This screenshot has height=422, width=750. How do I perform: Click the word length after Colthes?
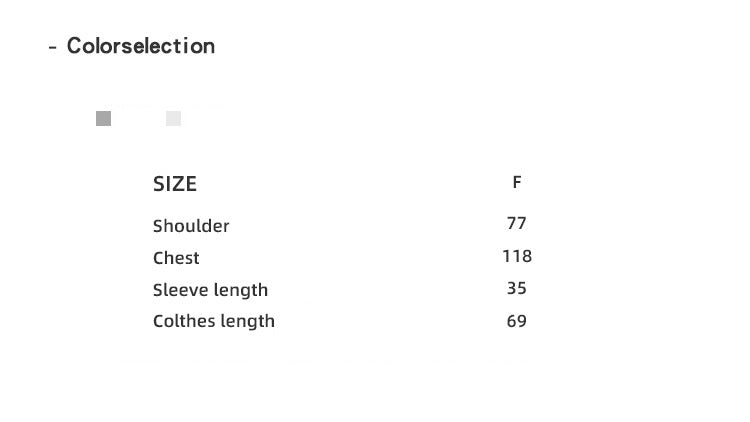point(247,321)
